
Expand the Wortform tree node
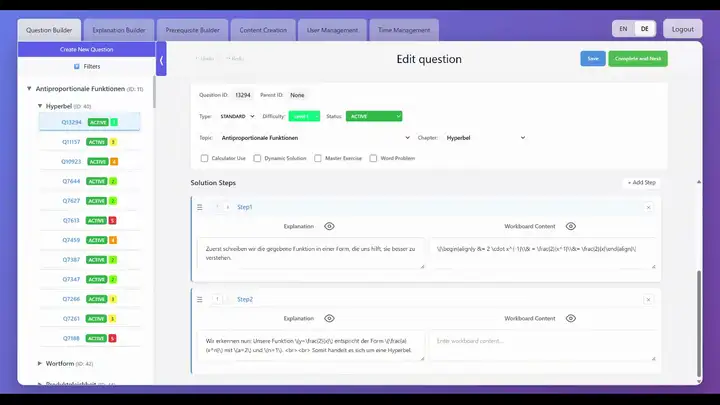[x=40, y=363]
